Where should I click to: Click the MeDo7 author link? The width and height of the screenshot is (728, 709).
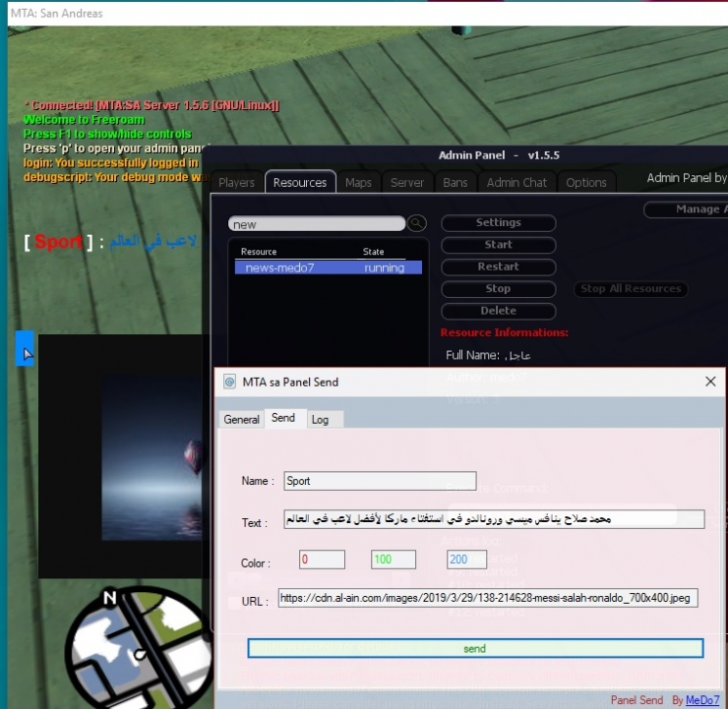[x=702, y=700]
